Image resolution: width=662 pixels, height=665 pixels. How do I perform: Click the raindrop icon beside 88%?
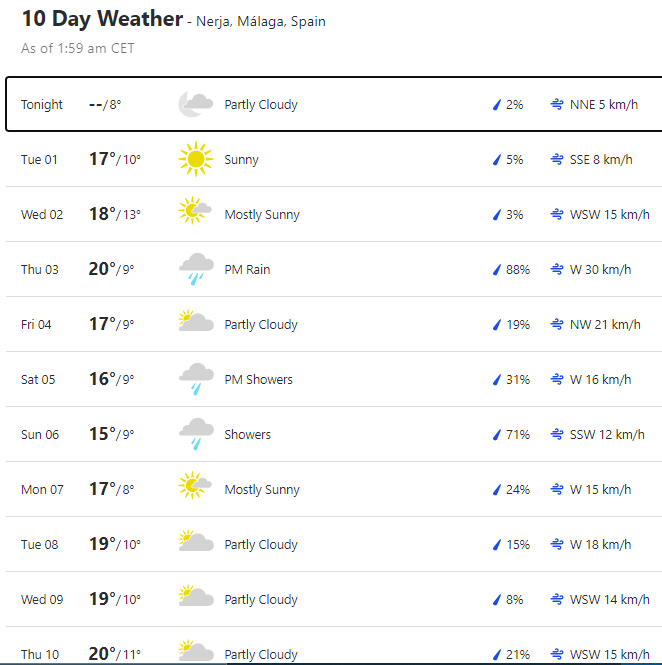495,269
